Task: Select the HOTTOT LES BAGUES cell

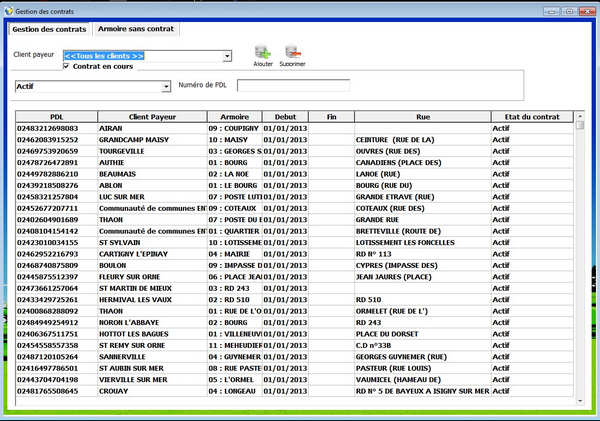Action: (152, 334)
